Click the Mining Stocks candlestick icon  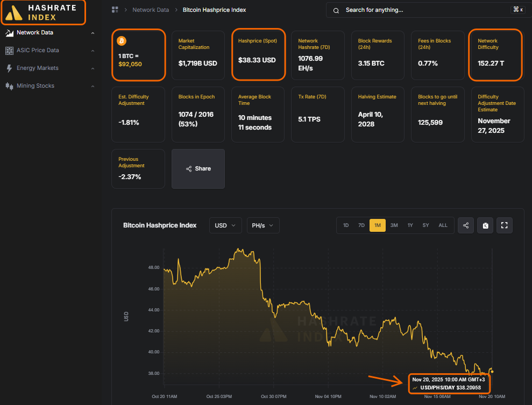(10, 86)
